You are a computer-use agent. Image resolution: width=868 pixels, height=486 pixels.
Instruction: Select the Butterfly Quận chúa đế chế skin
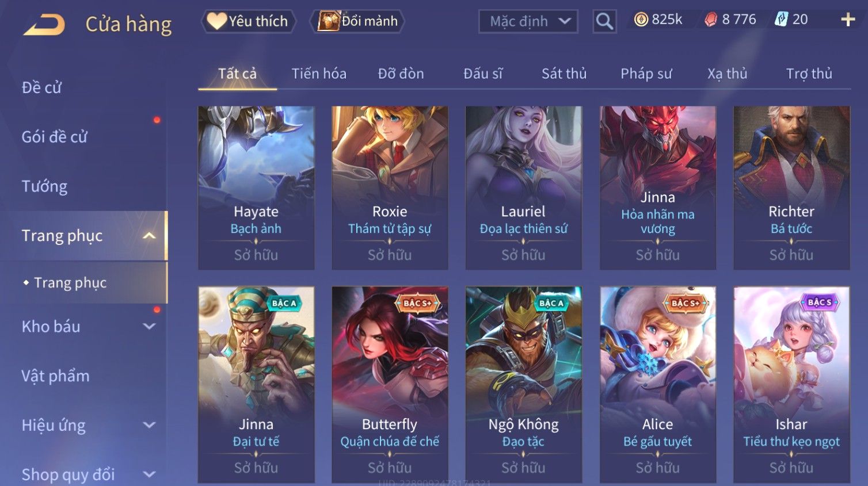390,384
